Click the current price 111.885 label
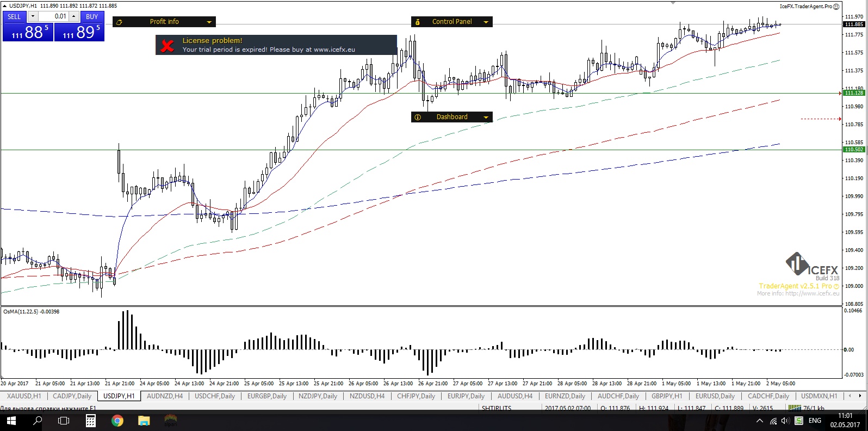 [854, 24]
